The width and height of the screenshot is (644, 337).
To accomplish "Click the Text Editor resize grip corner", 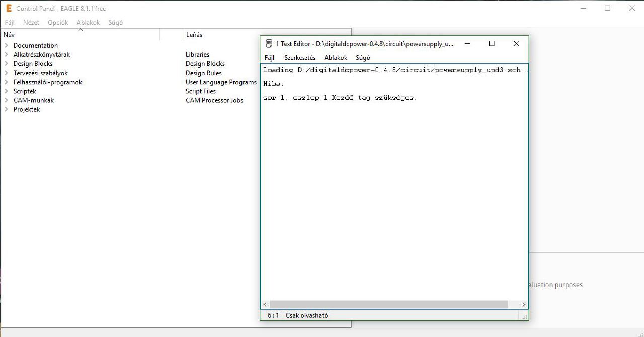I will [x=525, y=316].
